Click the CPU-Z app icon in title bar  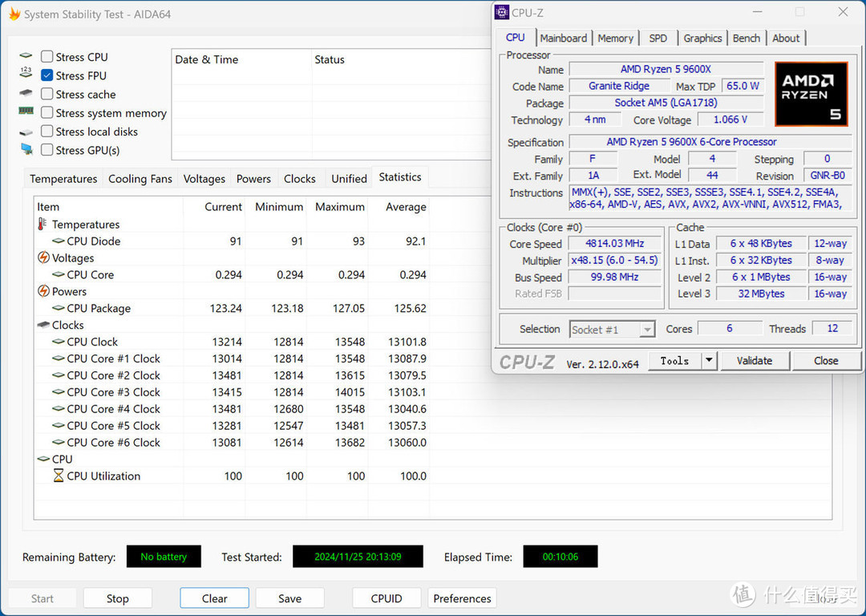point(502,12)
